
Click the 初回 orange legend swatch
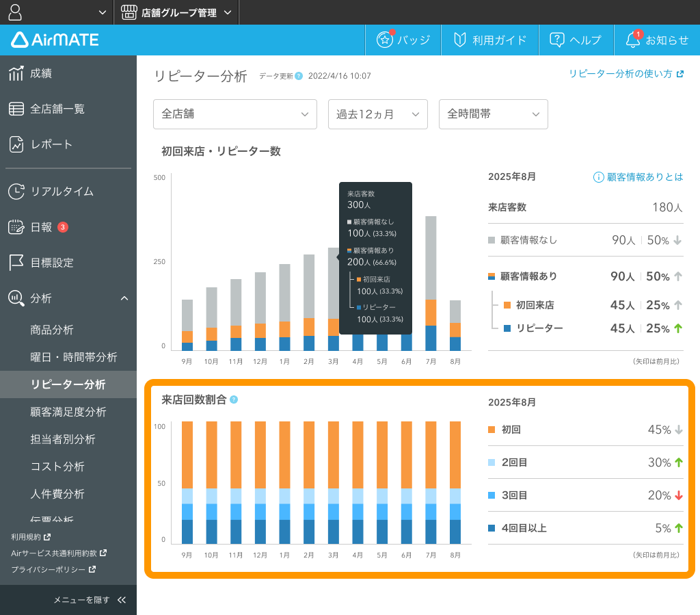(x=492, y=430)
